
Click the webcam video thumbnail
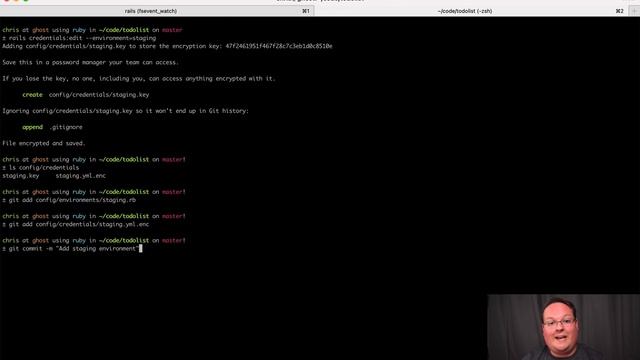point(564,327)
